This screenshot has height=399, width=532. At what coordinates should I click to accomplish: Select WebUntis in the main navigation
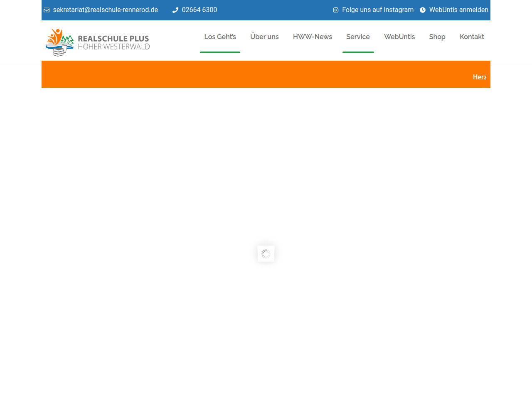(x=399, y=37)
